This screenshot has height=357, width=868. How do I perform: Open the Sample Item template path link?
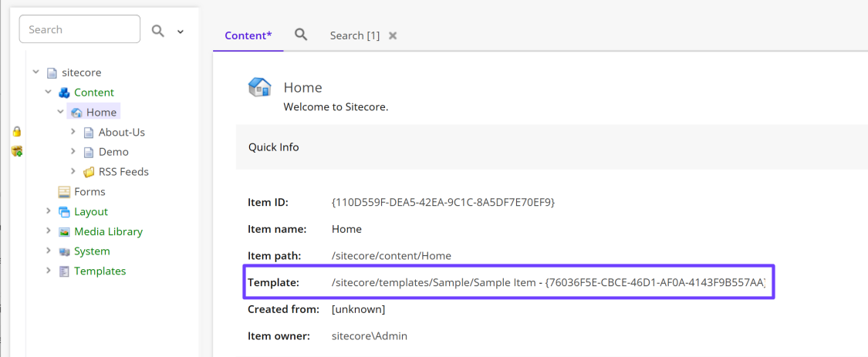click(x=548, y=282)
